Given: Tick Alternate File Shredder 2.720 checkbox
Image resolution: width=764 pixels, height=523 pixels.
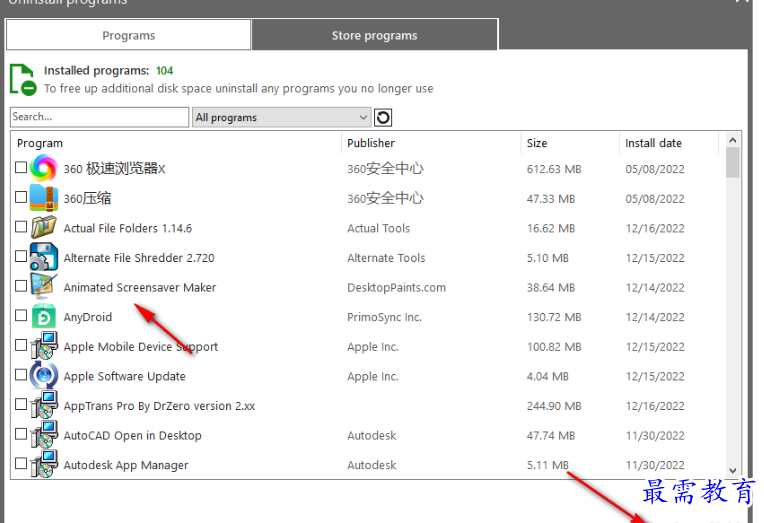Looking at the screenshot, I should [x=21, y=256].
